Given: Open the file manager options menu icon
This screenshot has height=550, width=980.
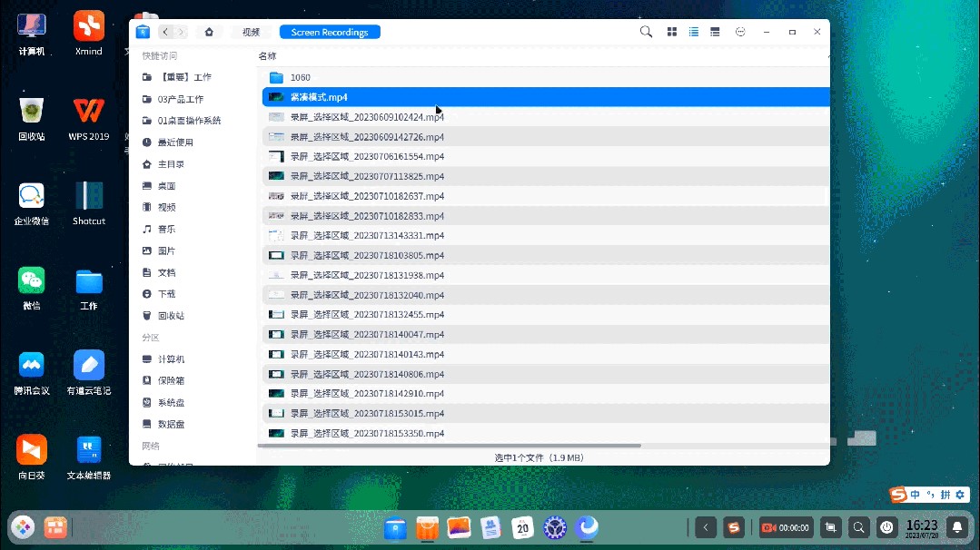Looking at the screenshot, I should [x=740, y=32].
